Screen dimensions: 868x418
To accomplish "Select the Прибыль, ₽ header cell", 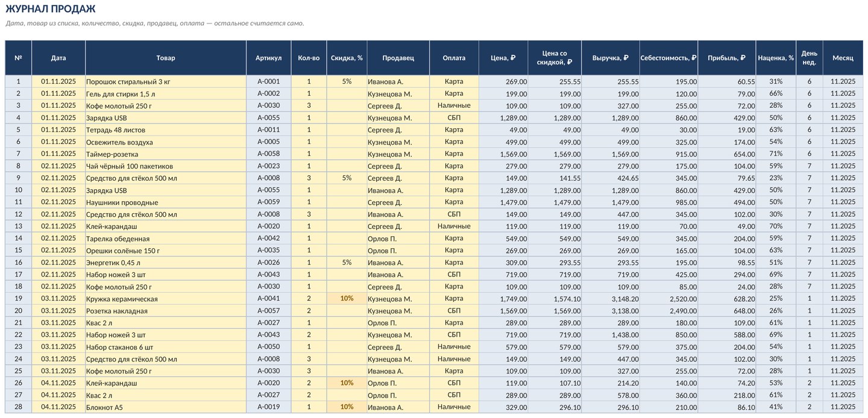I will pyautogui.click(x=727, y=58).
